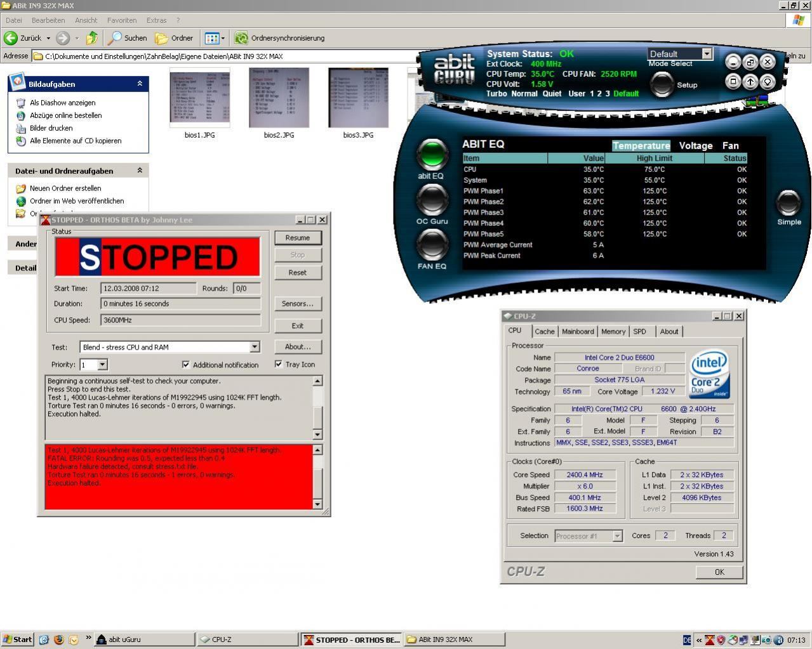Open the Priority dropdown

click(103, 365)
